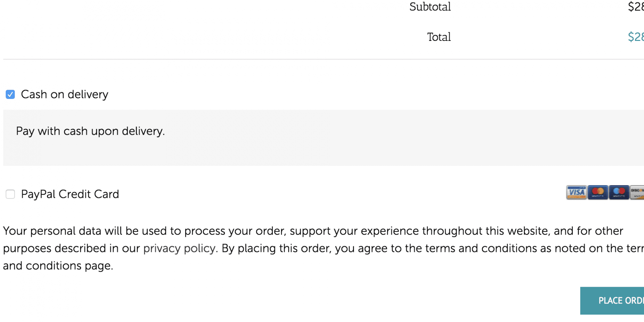644x322 pixels.
Task: Select the PayPal Credit Card label
Action: (x=70, y=194)
